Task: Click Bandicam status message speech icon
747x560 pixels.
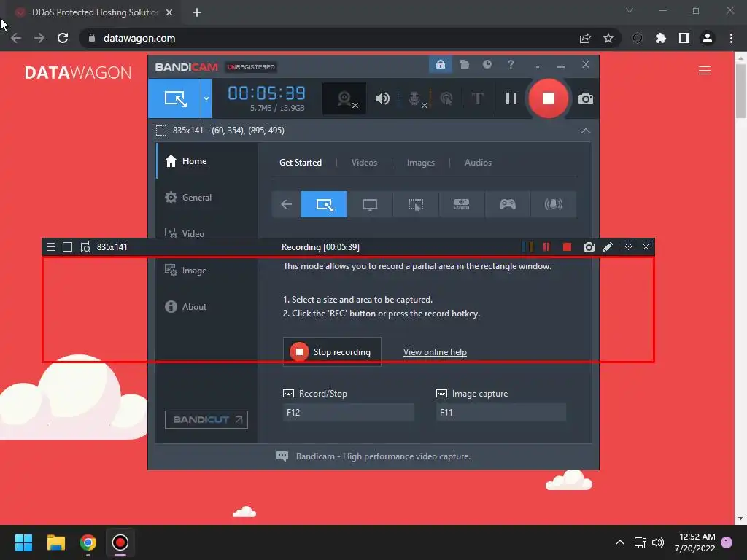Action: click(282, 456)
